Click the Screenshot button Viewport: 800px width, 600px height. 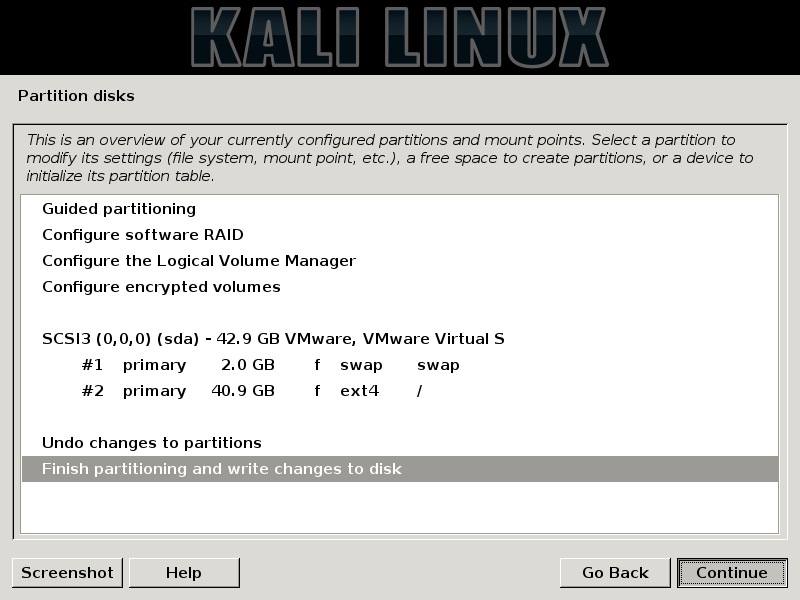coord(67,572)
